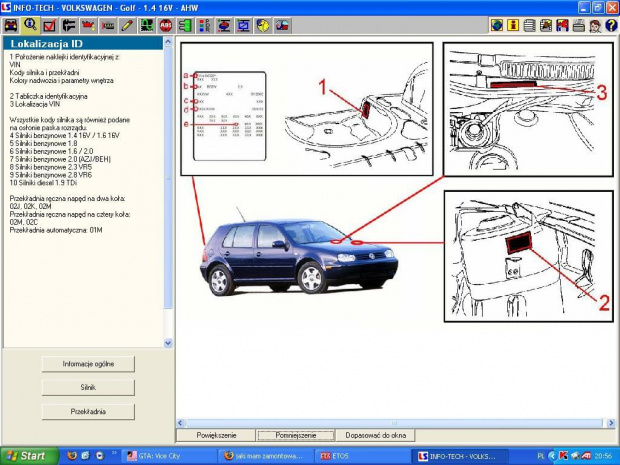Click the INFO-TECH taskbar item

click(459, 456)
